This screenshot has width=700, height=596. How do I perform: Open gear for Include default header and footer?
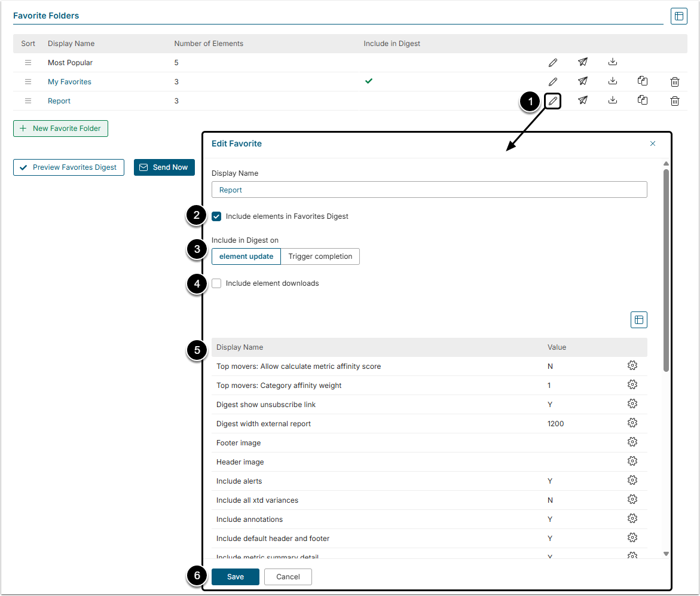(x=632, y=539)
